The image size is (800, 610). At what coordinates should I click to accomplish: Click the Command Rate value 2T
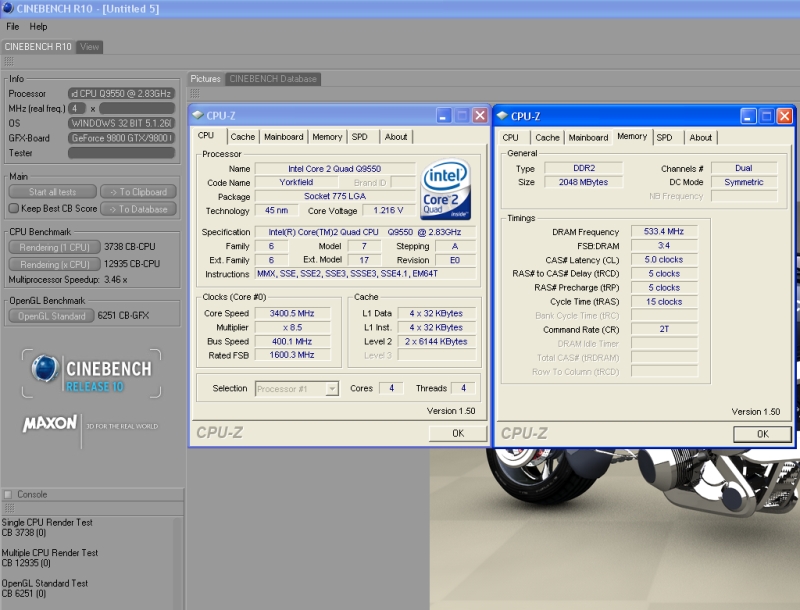[x=664, y=329]
